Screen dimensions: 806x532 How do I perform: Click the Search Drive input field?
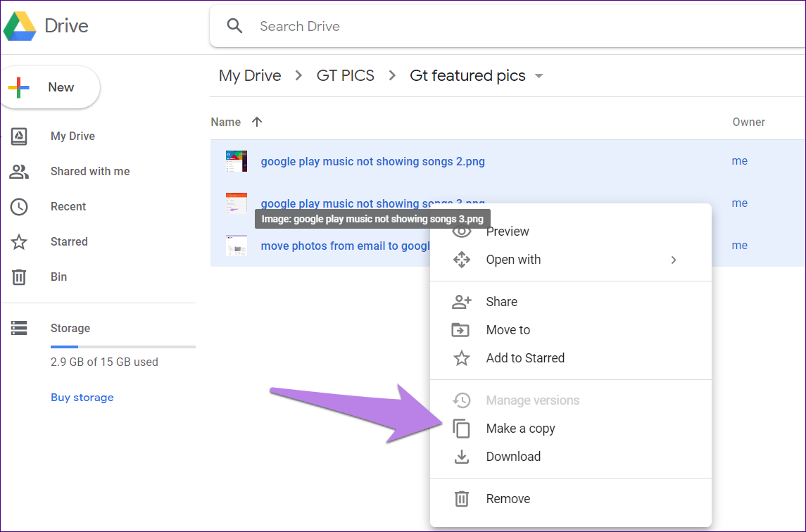click(x=352, y=26)
